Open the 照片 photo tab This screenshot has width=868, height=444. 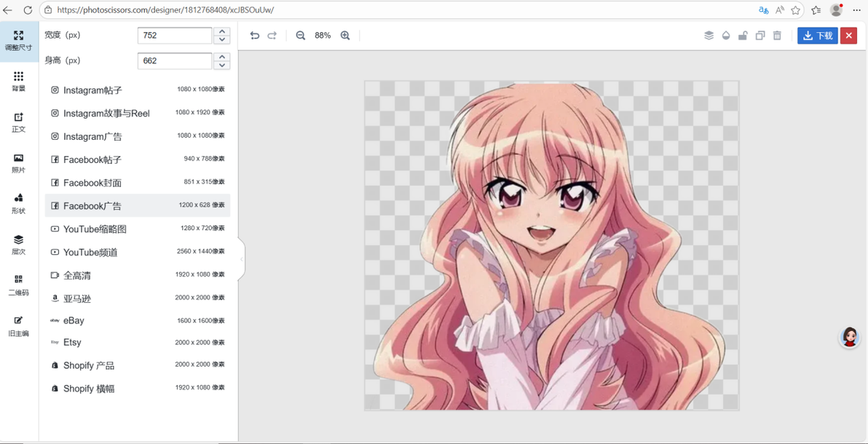tap(19, 163)
